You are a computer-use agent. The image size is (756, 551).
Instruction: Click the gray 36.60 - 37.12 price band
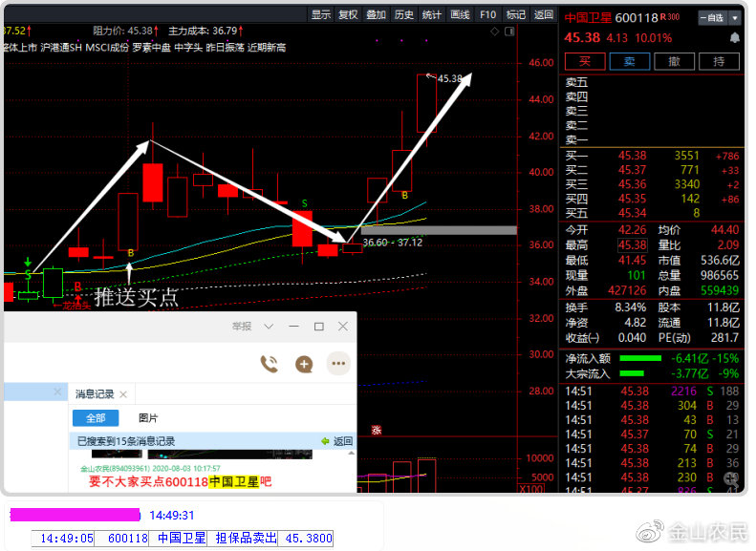pyautogui.click(x=439, y=231)
